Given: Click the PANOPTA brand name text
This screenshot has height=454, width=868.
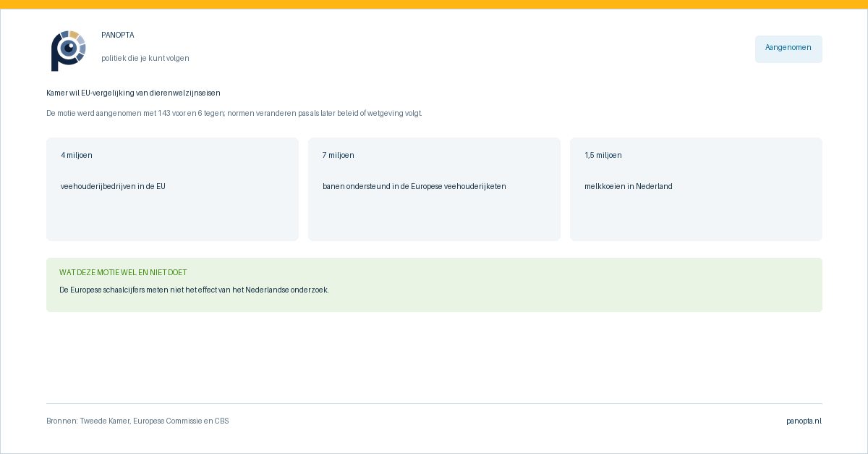Looking at the screenshot, I should coord(117,35).
